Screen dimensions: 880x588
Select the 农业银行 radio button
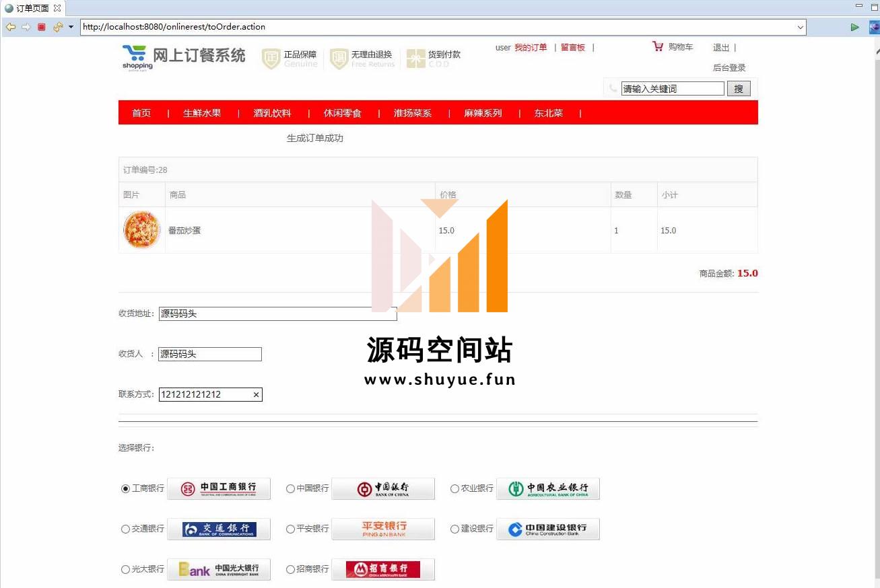click(x=454, y=489)
